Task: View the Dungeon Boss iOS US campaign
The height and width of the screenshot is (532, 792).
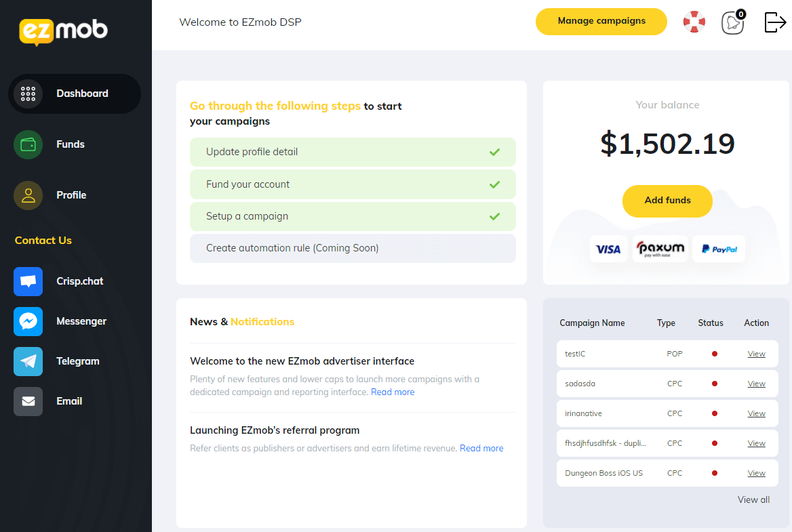Action: 756,472
